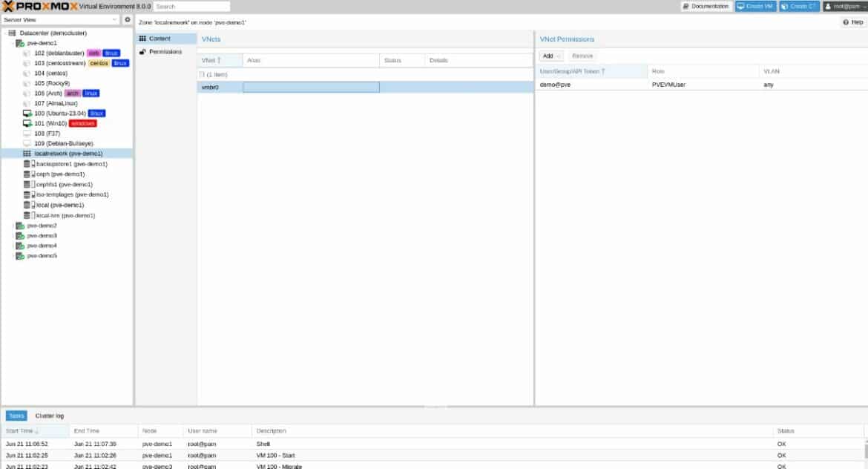Open the tree settings gear icon

pos(128,19)
